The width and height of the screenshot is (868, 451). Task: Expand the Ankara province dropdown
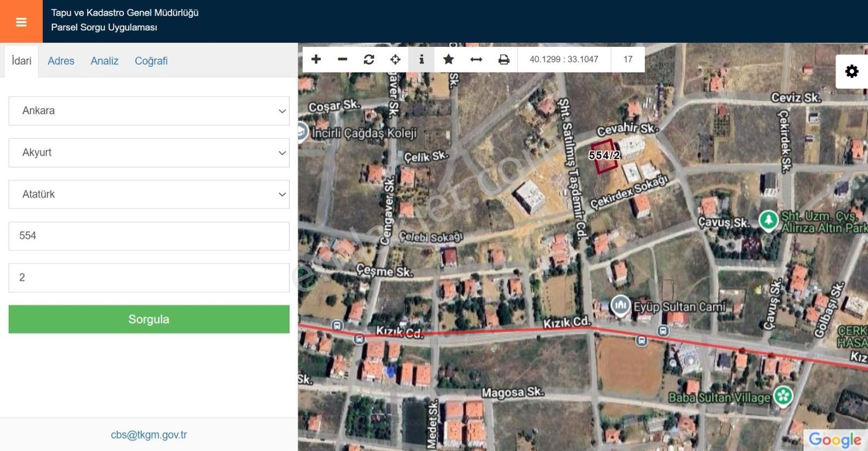(x=149, y=111)
